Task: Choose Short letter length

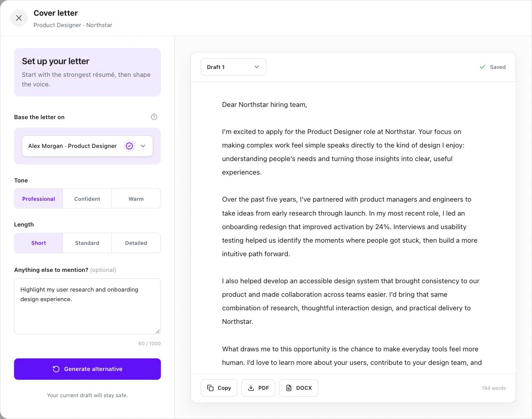Action: click(38, 243)
